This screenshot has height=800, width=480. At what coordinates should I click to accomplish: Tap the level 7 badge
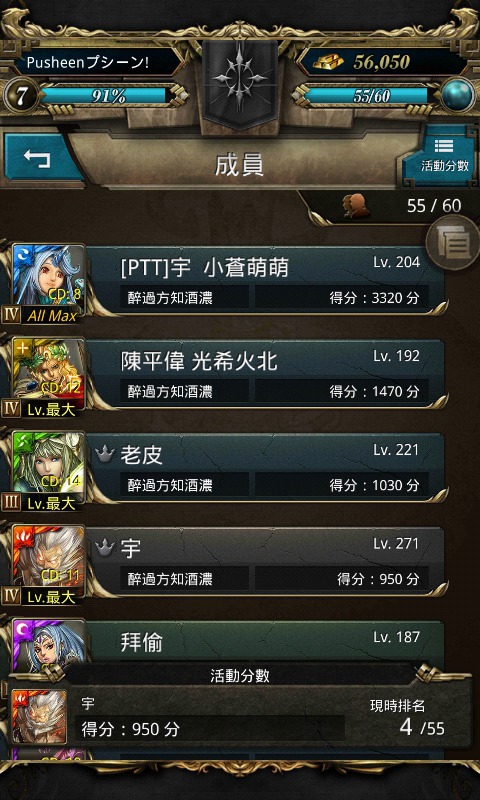click(20, 95)
